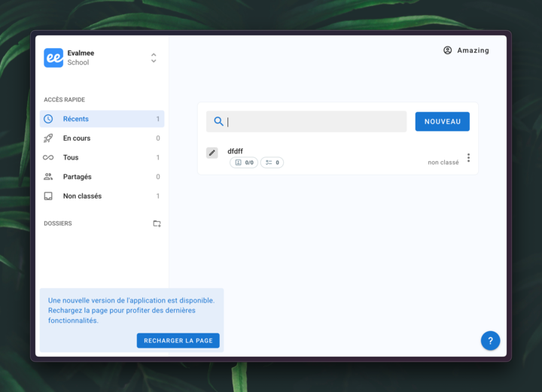Open the Amazing account menu
542x392 pixels.
tap(466, 50)
